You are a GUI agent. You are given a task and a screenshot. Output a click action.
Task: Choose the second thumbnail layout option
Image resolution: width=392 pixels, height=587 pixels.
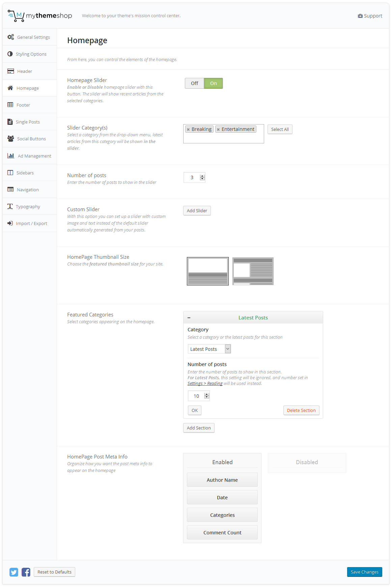tap(253, 271)
